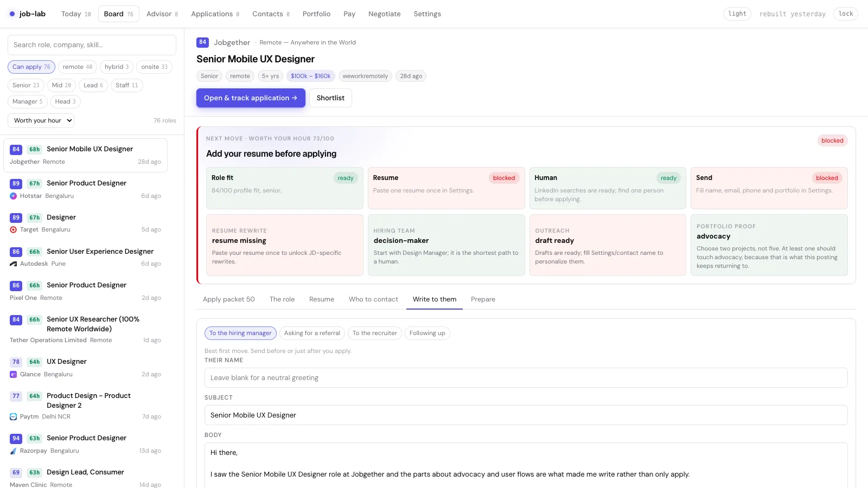Image resolution: width=868 pixels, height=488 pixels.
Task: Click Open & track application button
Action: [x=251, y=98]
